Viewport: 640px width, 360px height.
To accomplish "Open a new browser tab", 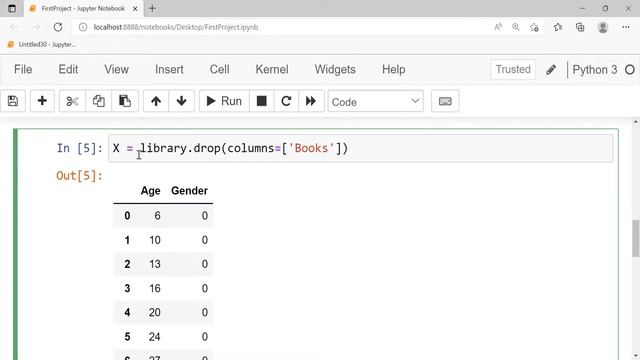I will pos(152,8).
